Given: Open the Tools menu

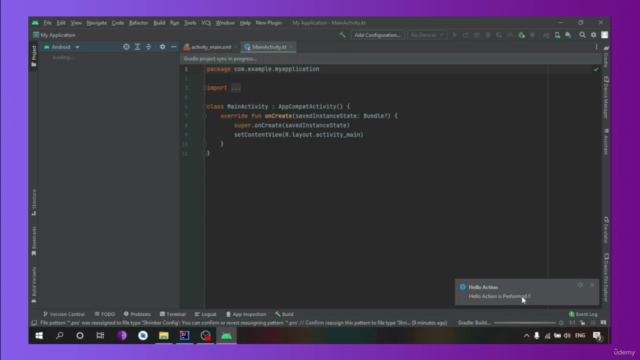Looking at the screenshot, I should pyautogui.click(x=190, y=23).
